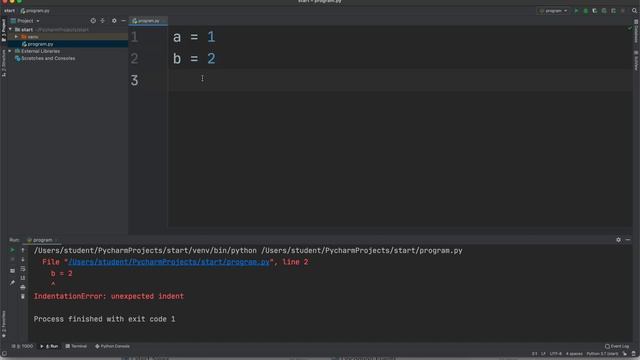Place cursor on code line 'b = 2'
This screenshot has height=360, width=640.
click(x=194, y=59)
